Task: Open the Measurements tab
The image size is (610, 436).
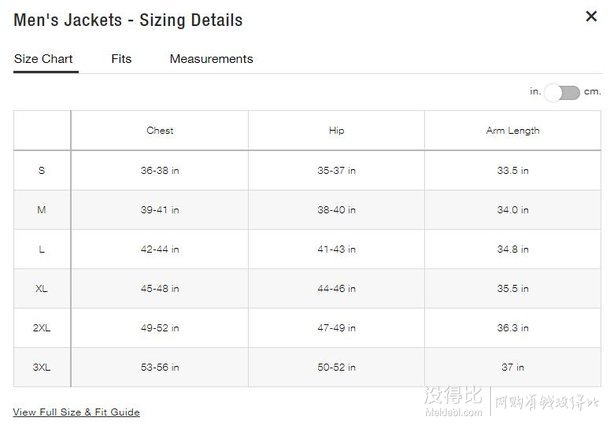Action: (211, 59)
